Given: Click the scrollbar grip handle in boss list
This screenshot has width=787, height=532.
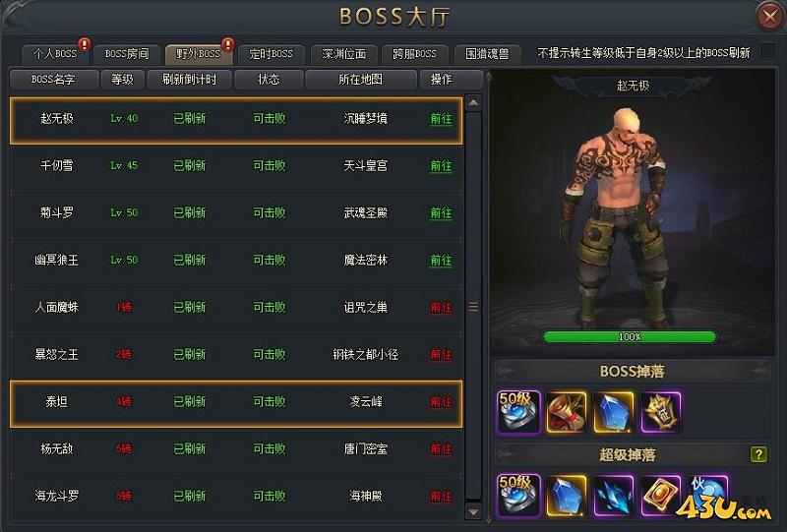Looking at the screenshot, I should click(473, 307).
